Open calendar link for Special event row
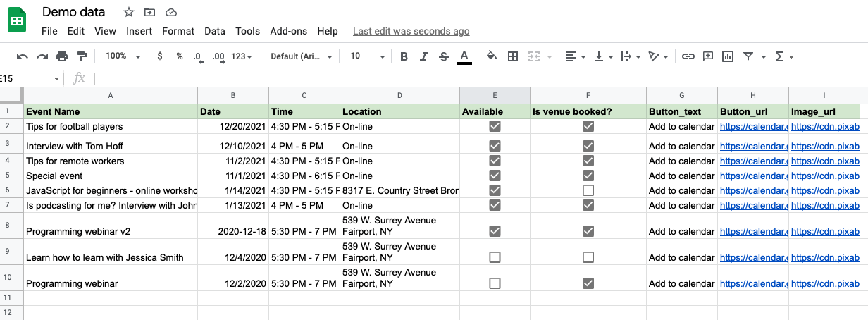This screenshot has width=868, height=320. click(753, 176)
